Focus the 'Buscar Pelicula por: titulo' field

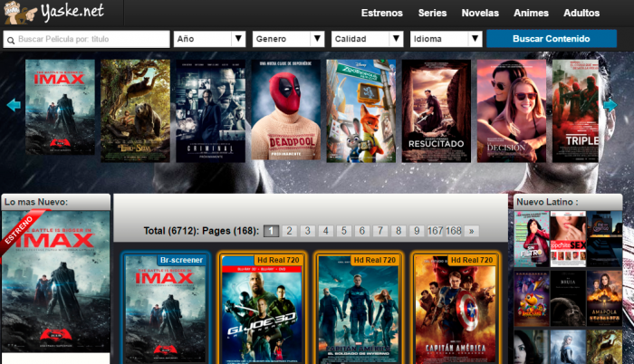87,39
